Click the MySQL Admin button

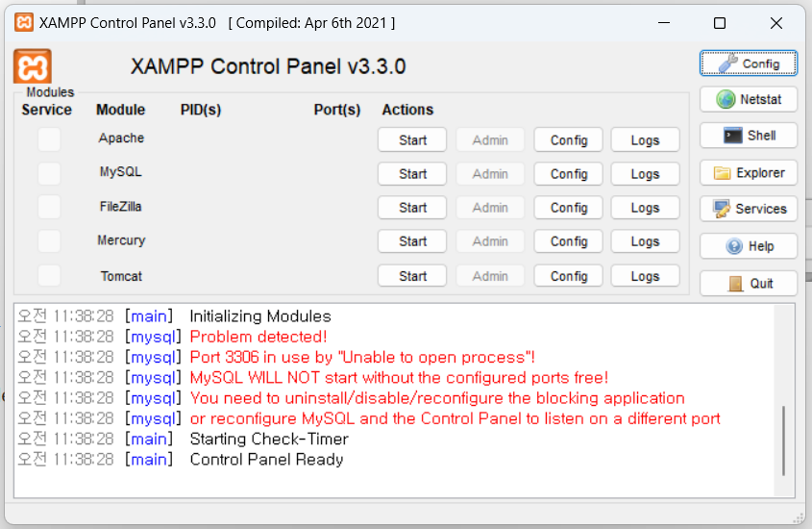point(490,173)
